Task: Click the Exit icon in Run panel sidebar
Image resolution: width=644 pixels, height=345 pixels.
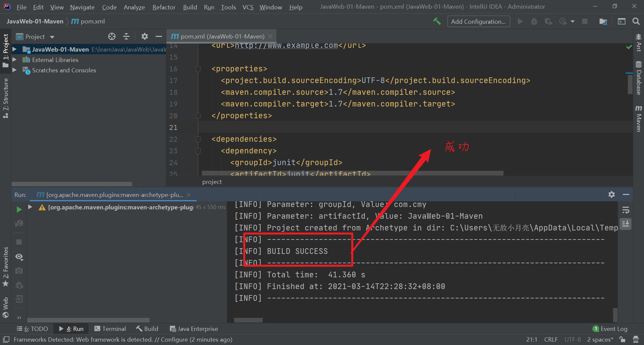Action: point(19,299)
